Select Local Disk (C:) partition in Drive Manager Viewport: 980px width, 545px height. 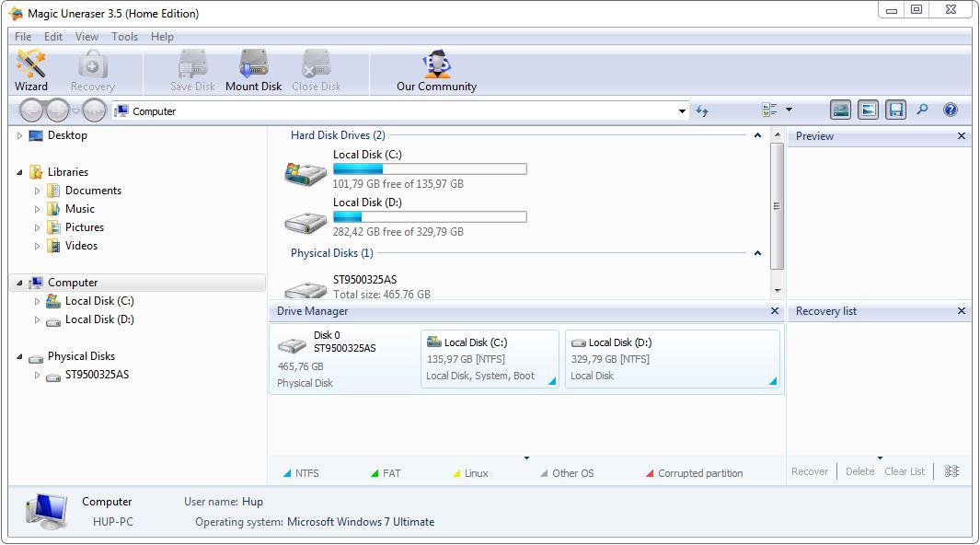click(490, 359)
